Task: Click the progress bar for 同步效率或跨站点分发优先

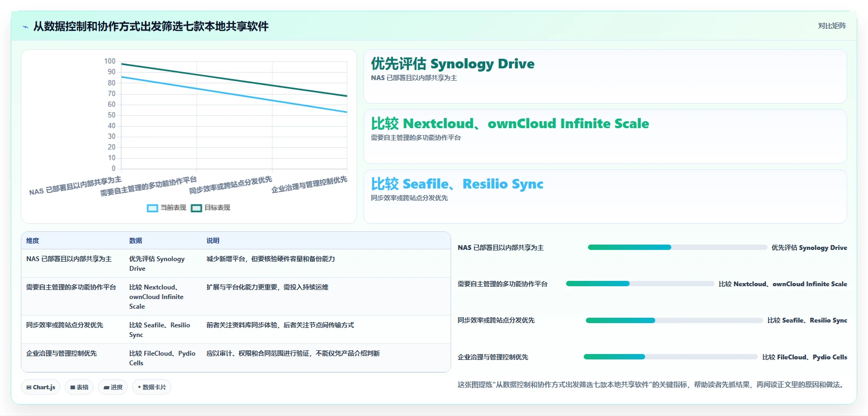Action: pyautogui.click(x=674, y=320)
